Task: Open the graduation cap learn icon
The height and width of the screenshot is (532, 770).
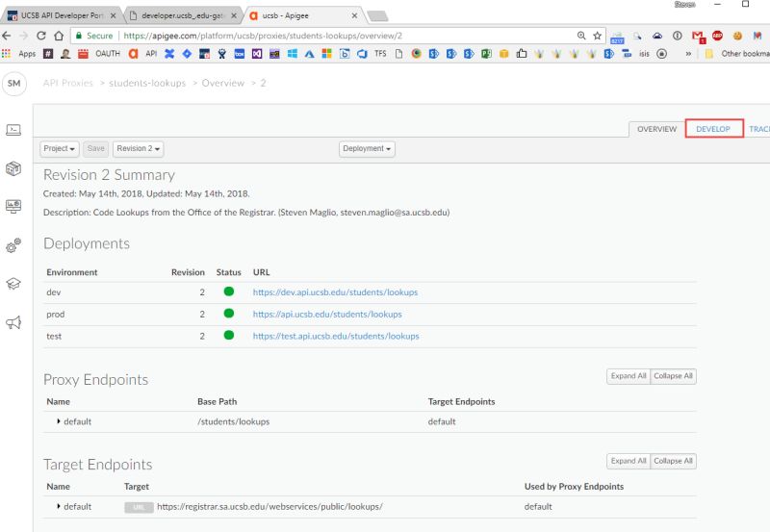Action: 13,284
